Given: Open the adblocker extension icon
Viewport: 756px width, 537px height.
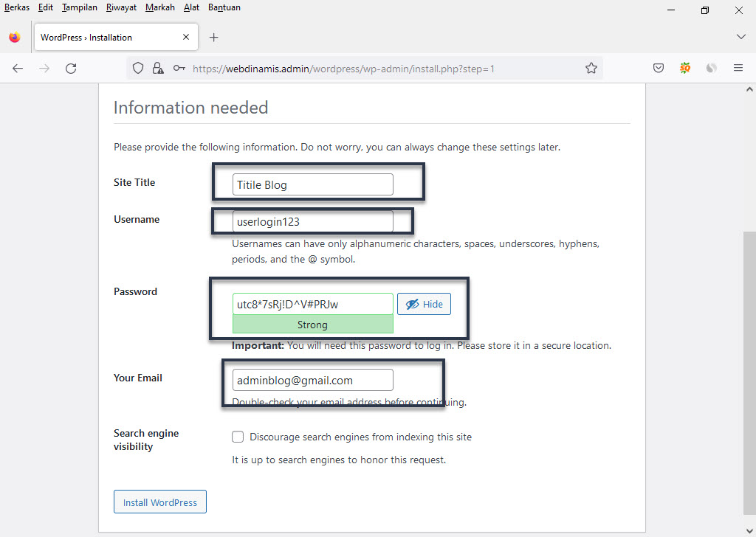Looking at the screenshot, I should pyautogui.click(x=684, y=67).
